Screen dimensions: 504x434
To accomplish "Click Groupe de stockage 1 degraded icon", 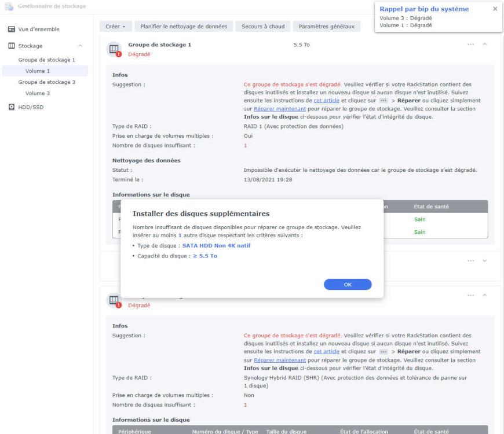I will pos(114,49).
